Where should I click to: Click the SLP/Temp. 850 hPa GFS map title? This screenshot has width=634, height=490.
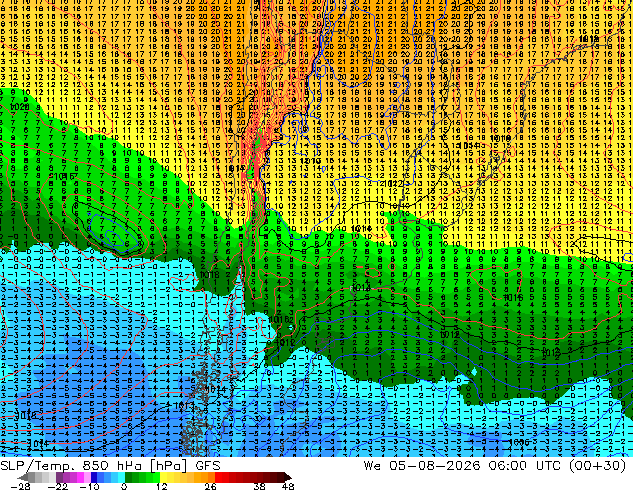coord(110,466)
